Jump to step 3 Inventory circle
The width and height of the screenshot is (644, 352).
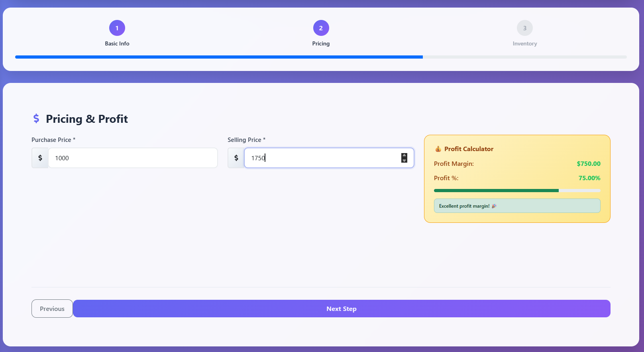(525, 28)
